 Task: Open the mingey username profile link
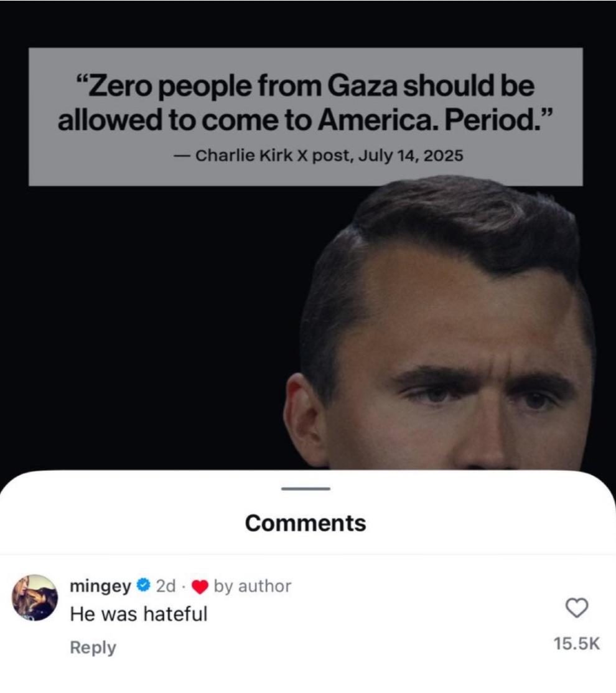(101, 586)
